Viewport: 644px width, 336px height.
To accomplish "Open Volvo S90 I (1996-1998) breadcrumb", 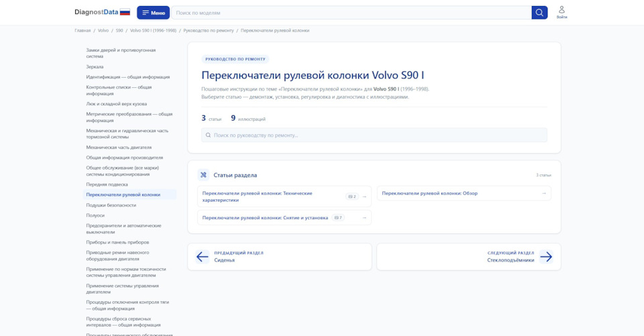I will (153, 30).
